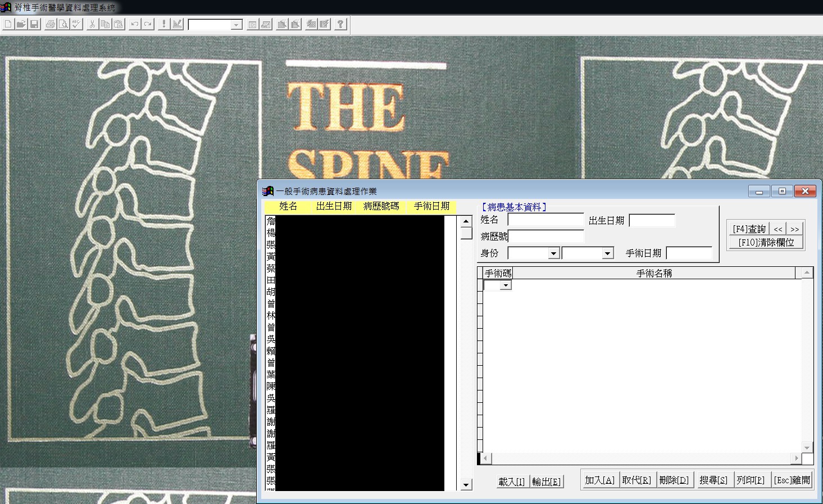Viewport: 823px width, 504px height.
Task: Select the patient row starting with 蔡
Action: click(361, 269)
